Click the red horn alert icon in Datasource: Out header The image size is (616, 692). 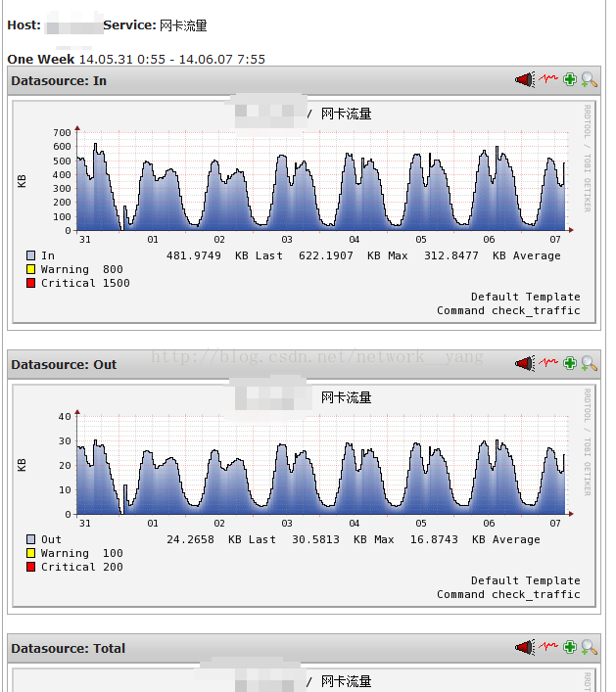[525, 363]
